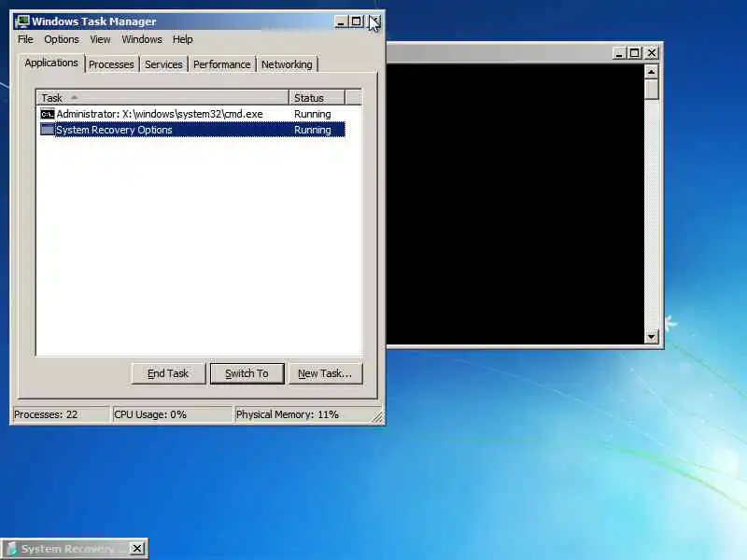Click the command prompt scrollbar up arrow

pyautogui.click(x=651, y=72)
